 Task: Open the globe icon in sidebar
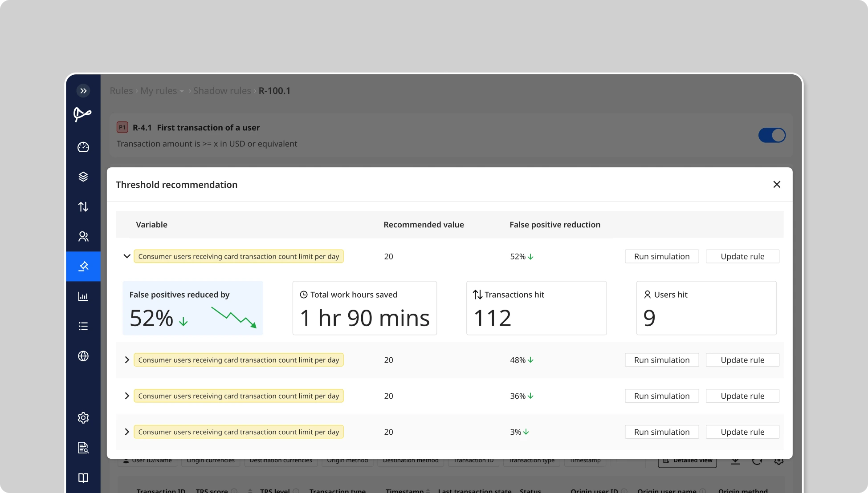point(83,356)
